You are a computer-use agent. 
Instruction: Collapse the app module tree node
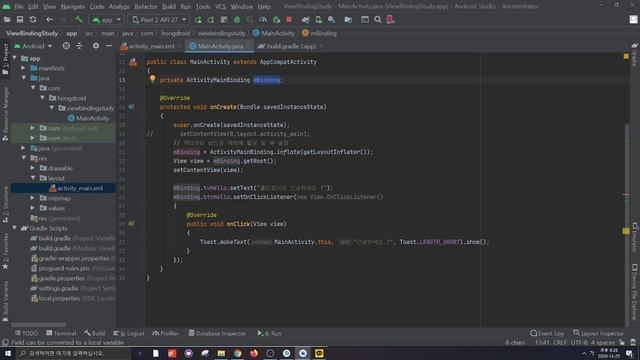pos(15,58)
